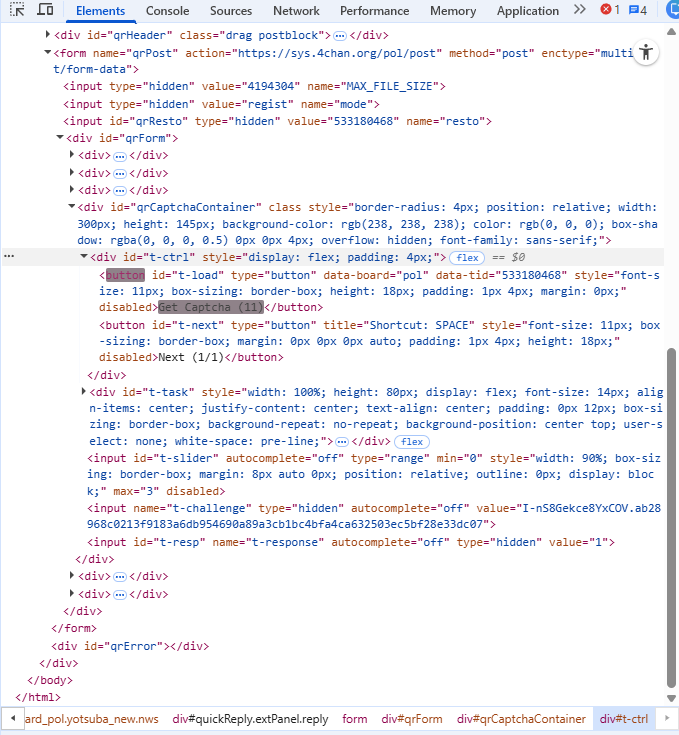679x735 pixels.
Task: Click the vertical scrollbar thumb
Action: click(x=671, y=518)
